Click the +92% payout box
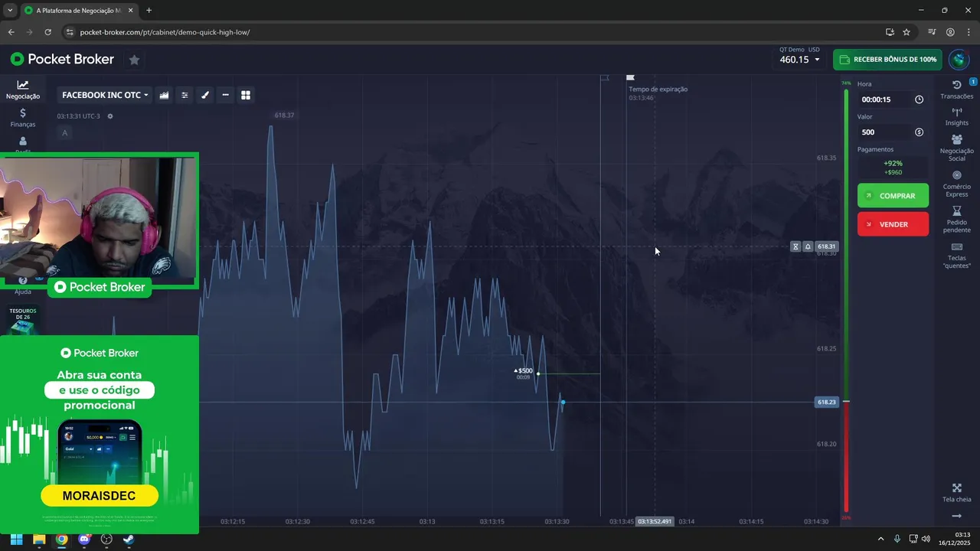The height and width of the screenshot is (551, 980). tap(893, 168)
